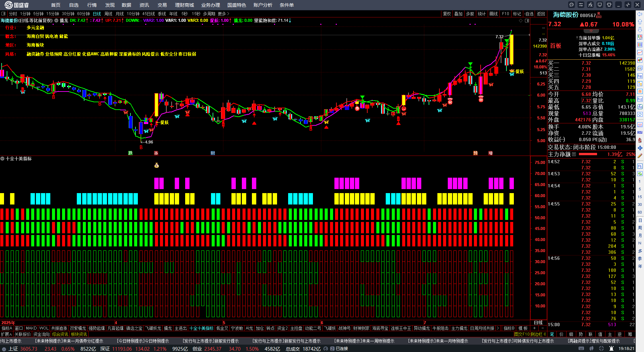The width and height of the screenshot is (644, 352).
Task: Click the 7.32 买一 bid price
Action: pos(586,63)
